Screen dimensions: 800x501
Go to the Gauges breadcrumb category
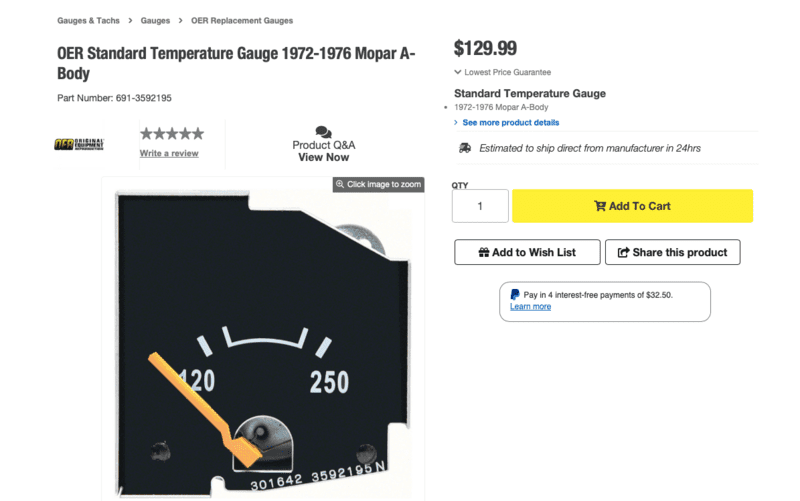(x=155, y=20)
